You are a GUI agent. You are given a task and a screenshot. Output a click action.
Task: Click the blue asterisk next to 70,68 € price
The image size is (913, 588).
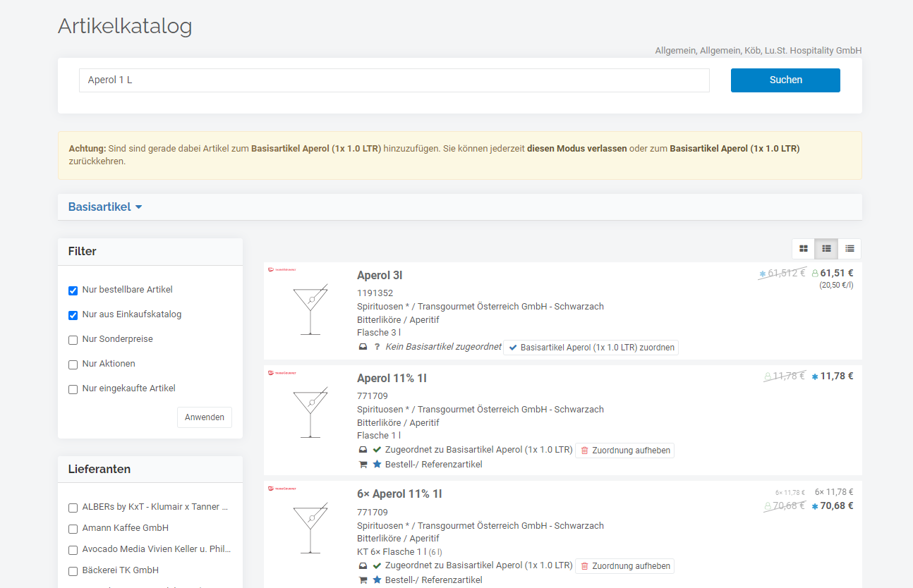(x=815, y=506)
